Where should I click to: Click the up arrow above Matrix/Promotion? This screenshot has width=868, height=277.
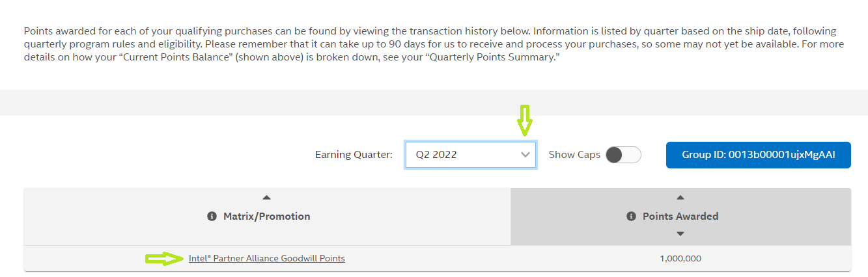(x=266, y=198)
